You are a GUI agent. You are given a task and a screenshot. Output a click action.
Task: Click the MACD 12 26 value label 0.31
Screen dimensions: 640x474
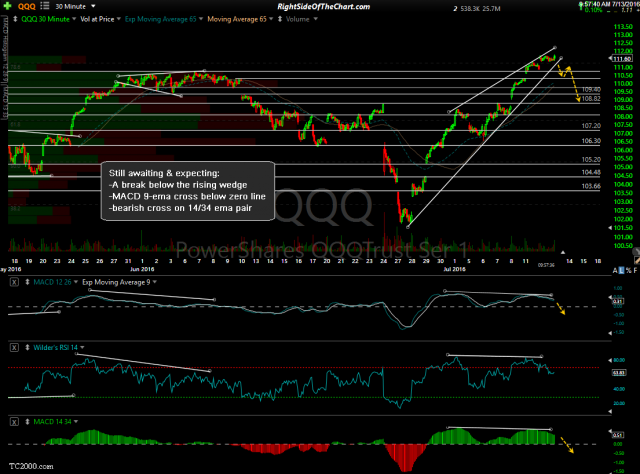618,302
